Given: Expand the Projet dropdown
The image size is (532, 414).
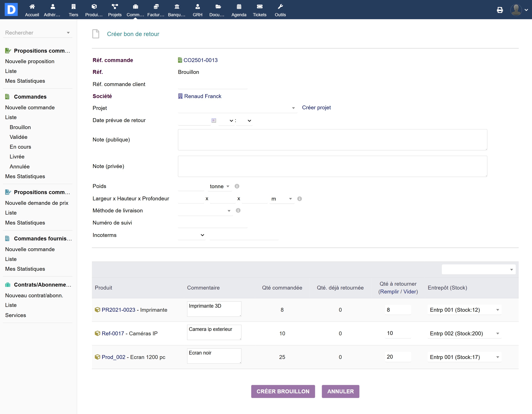Looking at the screenshot, I should 237,108.
